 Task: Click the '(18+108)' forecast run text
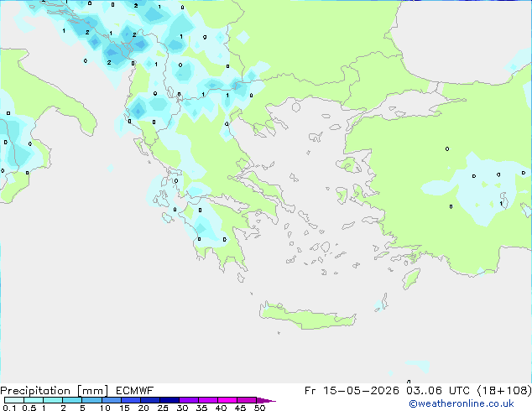(504, 391)
